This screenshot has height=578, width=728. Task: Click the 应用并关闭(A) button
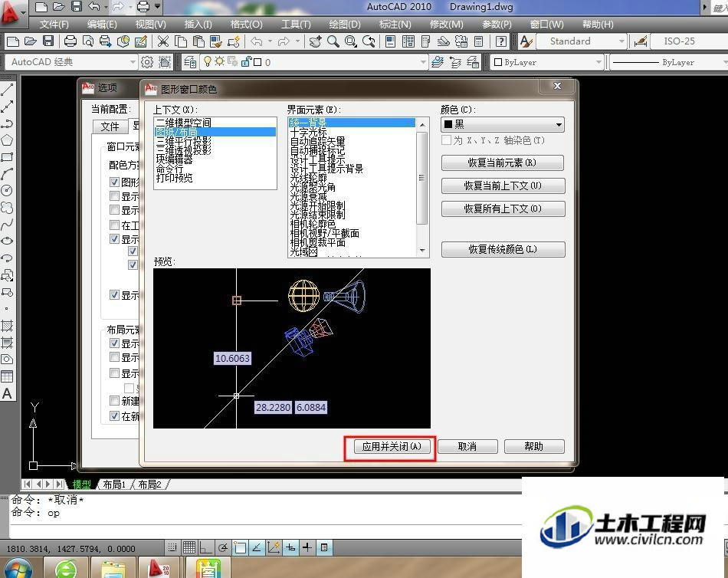[392, 446]
